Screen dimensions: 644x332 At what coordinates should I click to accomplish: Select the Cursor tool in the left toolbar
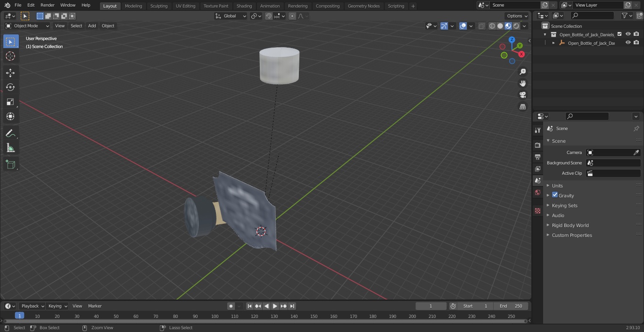pos(10,56)
